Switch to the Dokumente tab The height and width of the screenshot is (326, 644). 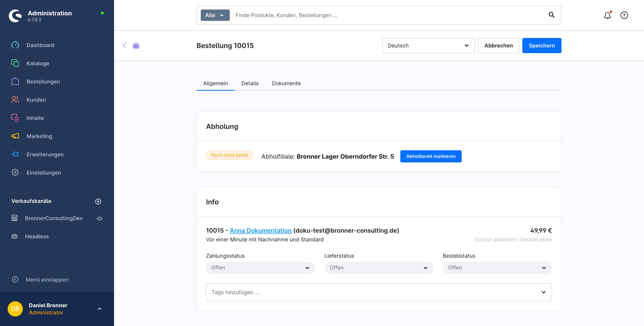coord(286,83)
